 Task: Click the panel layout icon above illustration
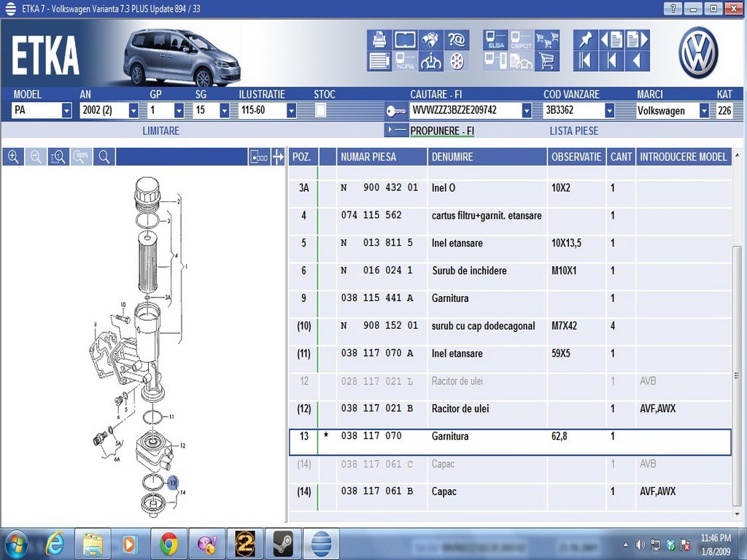[260, 157]
